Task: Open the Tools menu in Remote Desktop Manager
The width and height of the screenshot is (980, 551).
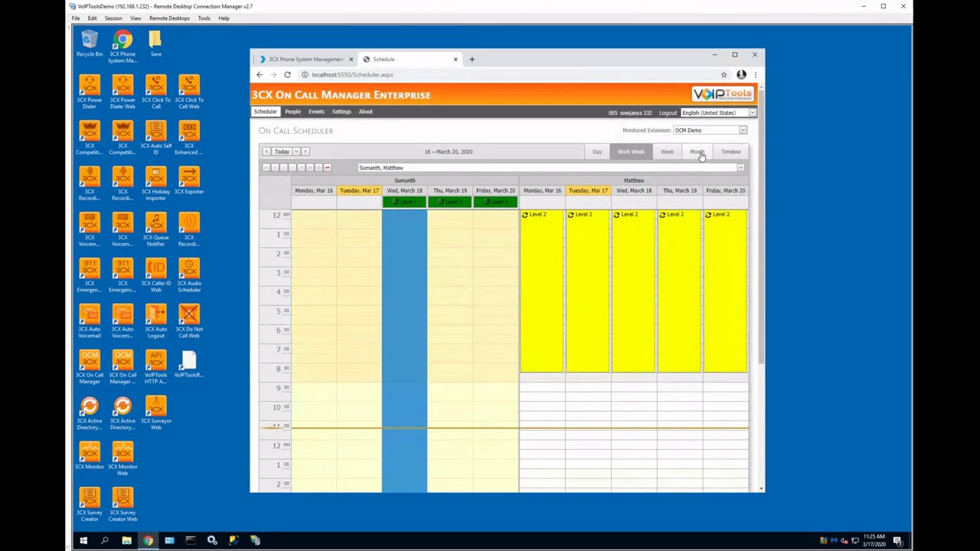Action: click(x=204, y=18)
